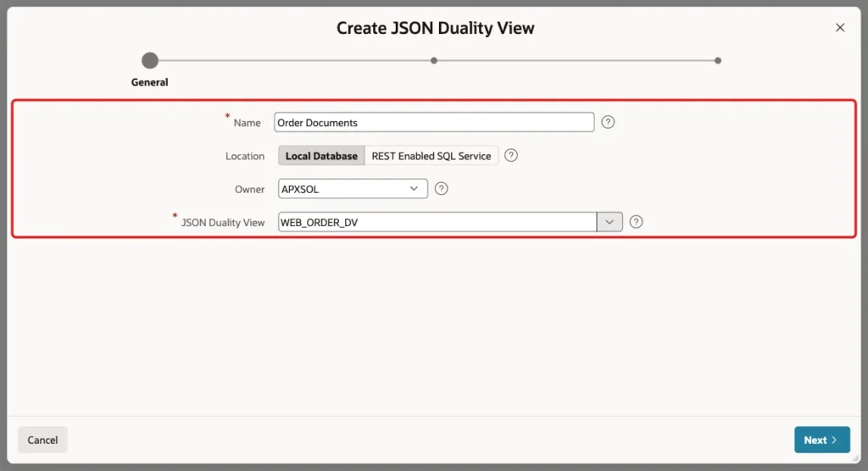Close the Create JSON Duality View dialog
Image resolution: width=868 pixels, height=471 pixels.
coord(840,28)
